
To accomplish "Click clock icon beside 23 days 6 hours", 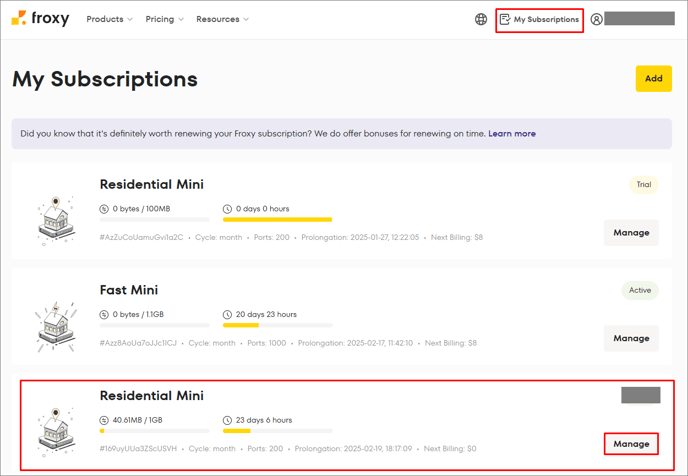I will [227, 420].
